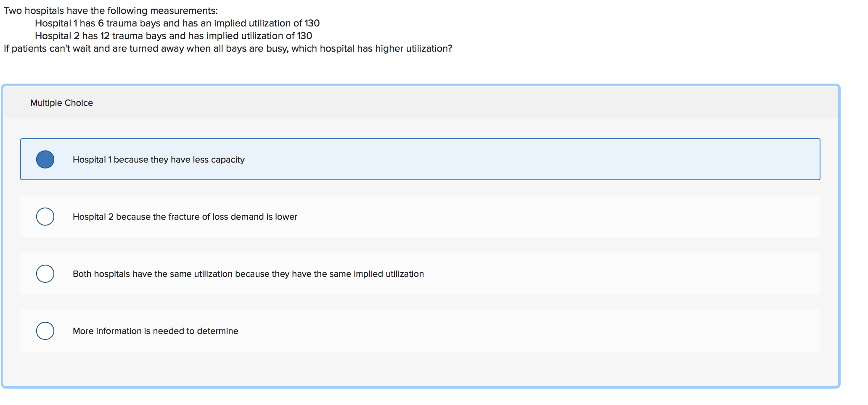Viewport: 868px width, 405px height.
Task: Click the line "Hospital 1 has 6 trauma bays"
Action: pyautogui.click(x=177, y=23)
